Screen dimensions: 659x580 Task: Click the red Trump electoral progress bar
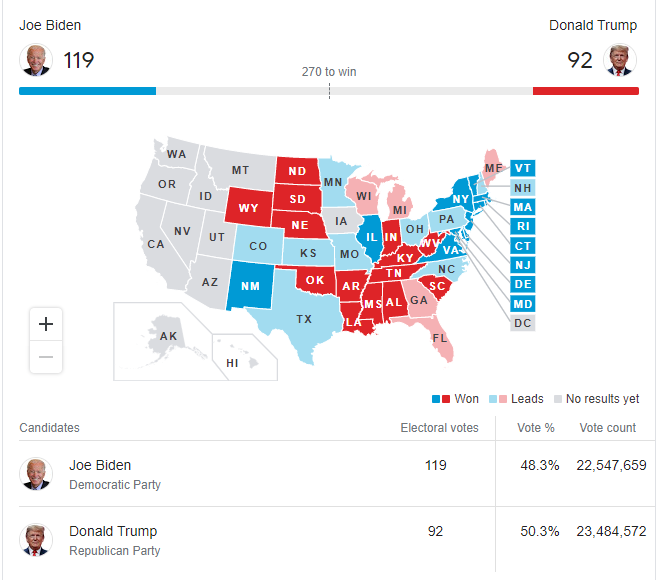click(x=586, y=91)
